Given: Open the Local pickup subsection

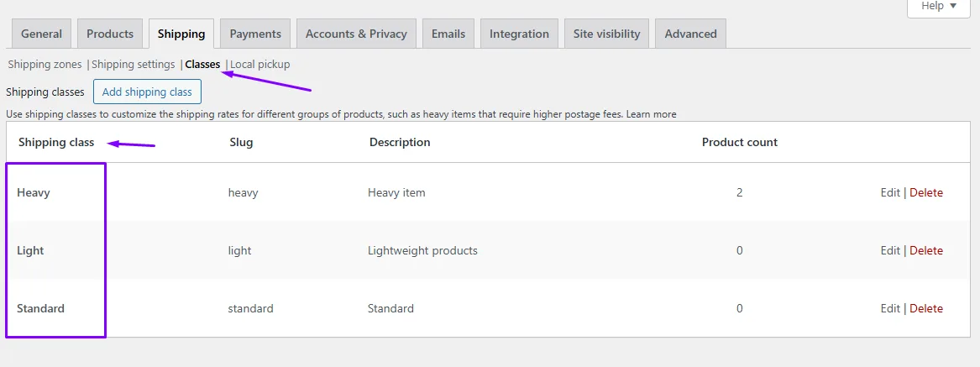Looking at the screenshot, I should click(260, 65).
